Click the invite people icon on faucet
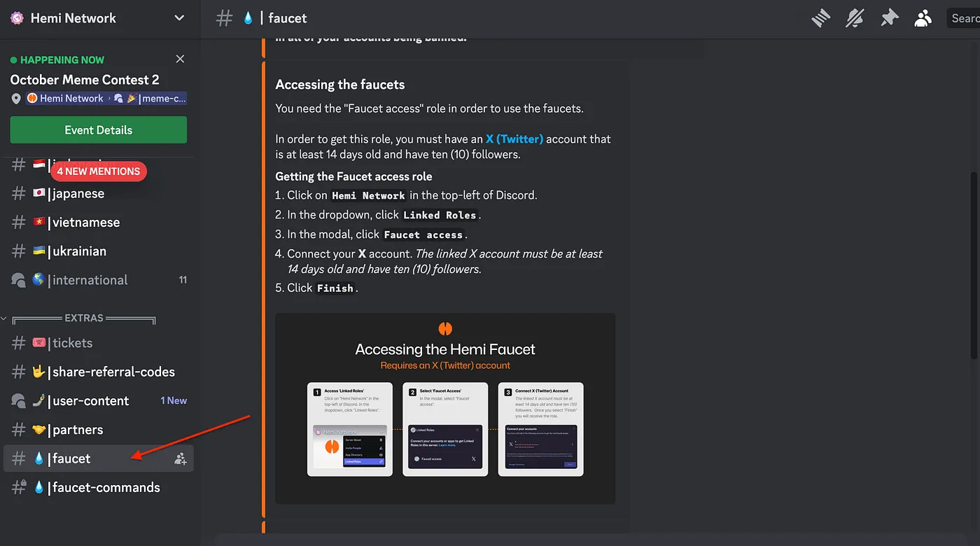980x546 pixels. [x=181, y=458]
